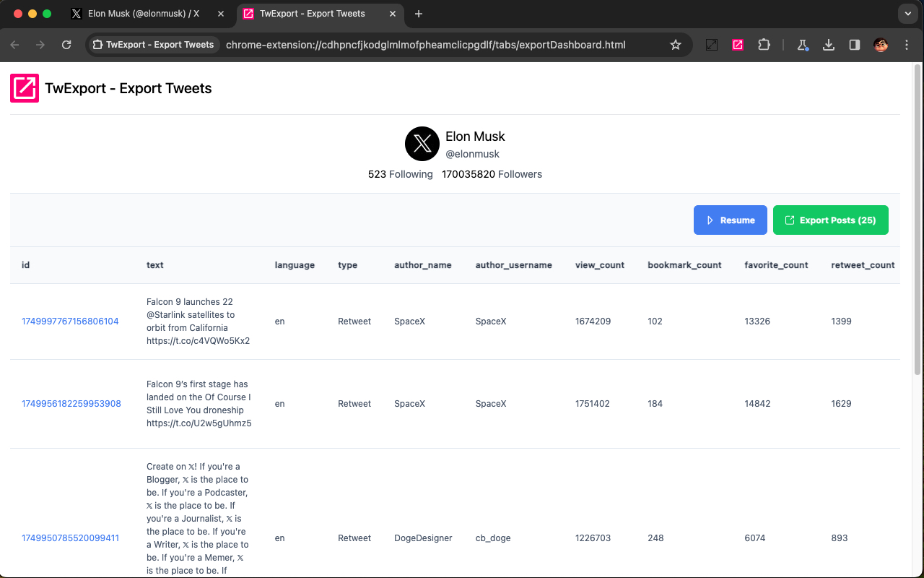Click favorite count value 14842
The width and height of the screenshot is (924, 578).
(x=758, y=404)
